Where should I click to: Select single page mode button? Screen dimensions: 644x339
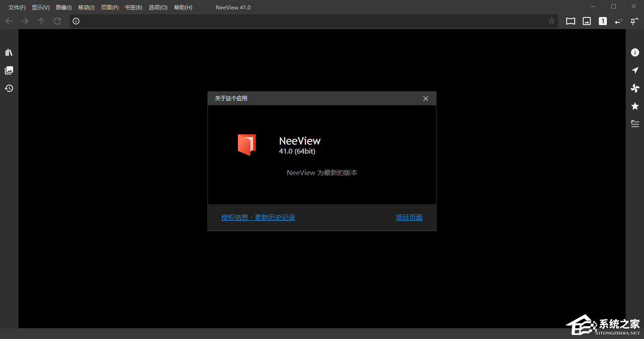click(x=603, y=21)
